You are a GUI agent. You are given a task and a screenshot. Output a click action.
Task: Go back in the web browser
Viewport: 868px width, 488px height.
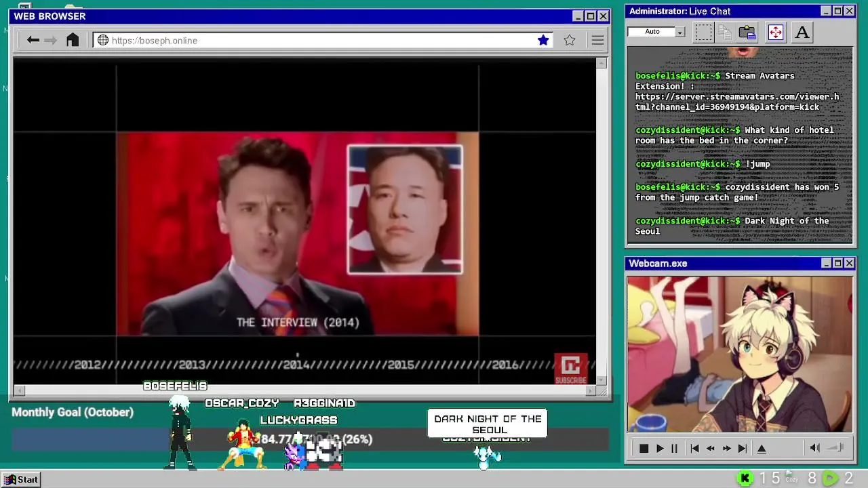(x=33, y=40)
